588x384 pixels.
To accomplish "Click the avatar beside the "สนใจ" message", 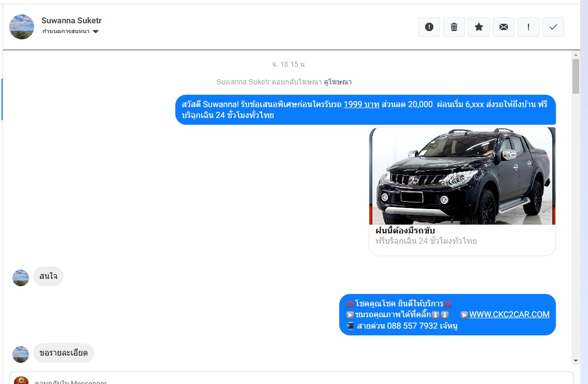I will point(21,277).
